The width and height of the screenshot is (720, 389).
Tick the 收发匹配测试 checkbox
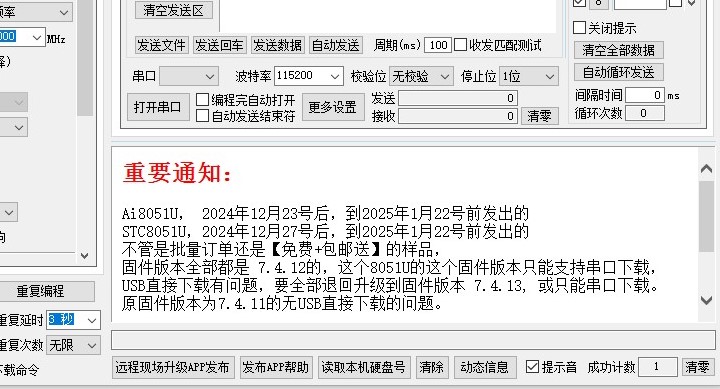coord(460,45)
